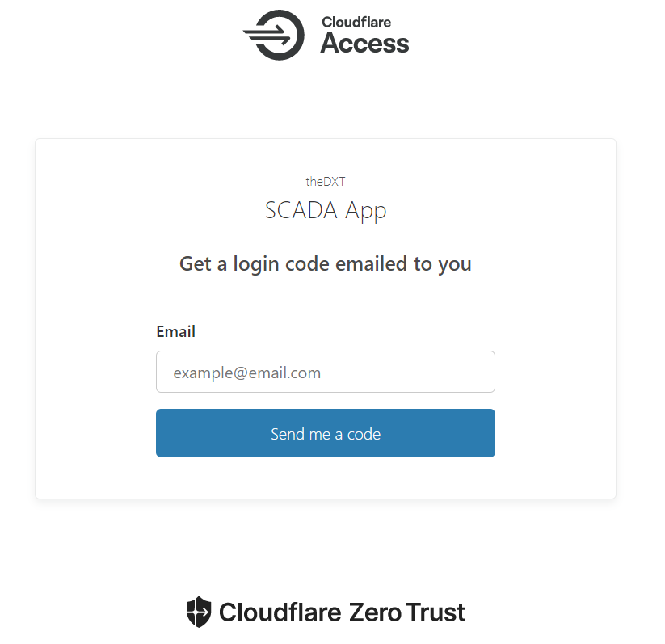The height and width of the screenshot is (644, 665).
Task: Click the Send me a code button
Action: 326,433
